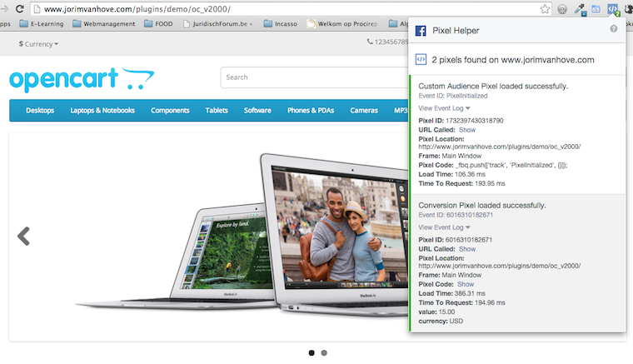Show URL Called for Custom Audience Pixel
The image size is (633, 364).
coord(467,130)
